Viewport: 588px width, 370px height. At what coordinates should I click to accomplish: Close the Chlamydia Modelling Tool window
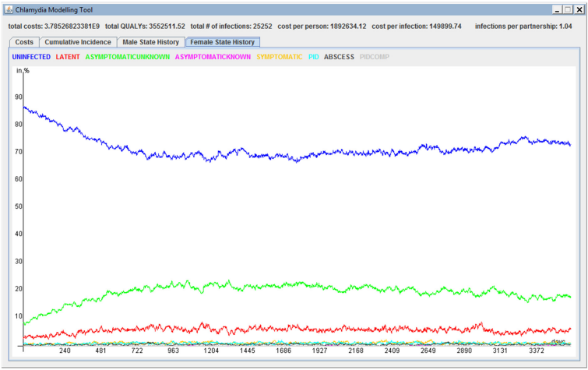point(579,9)
